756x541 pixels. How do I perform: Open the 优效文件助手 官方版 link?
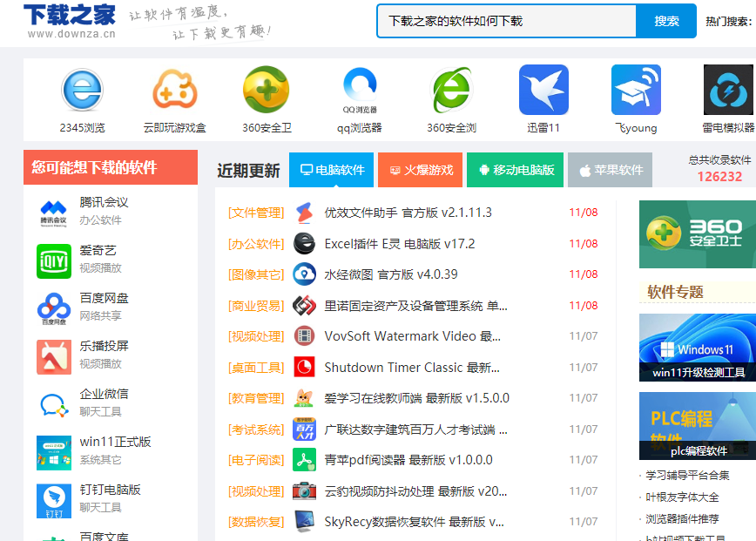tap(408, 213)
